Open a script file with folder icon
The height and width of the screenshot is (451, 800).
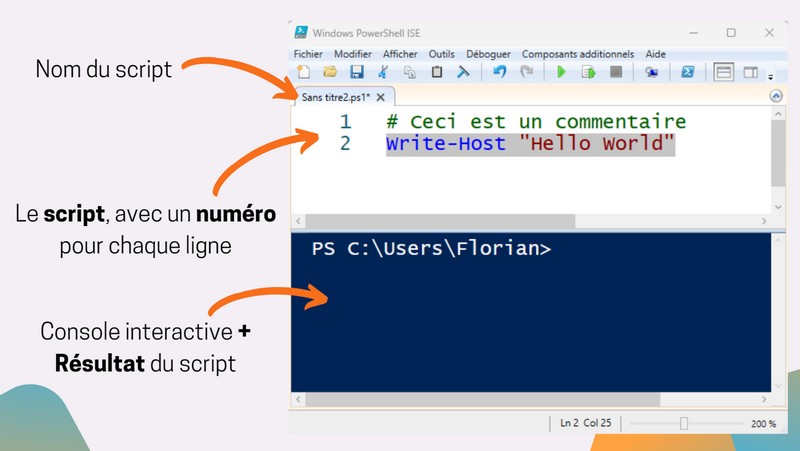coord(330,72)
